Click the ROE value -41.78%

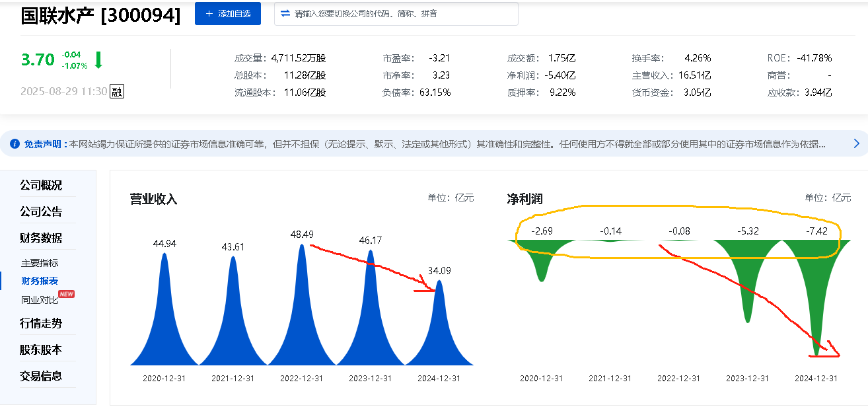[x=814, y=58]
